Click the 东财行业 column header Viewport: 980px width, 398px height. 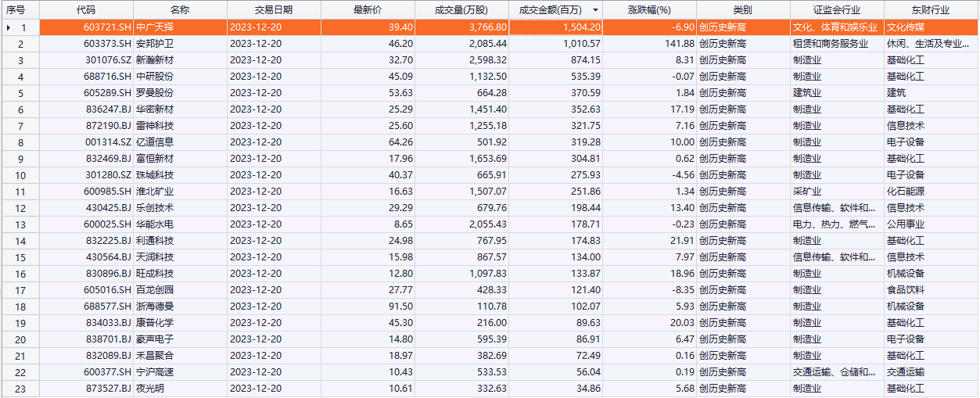pos(930,10)
